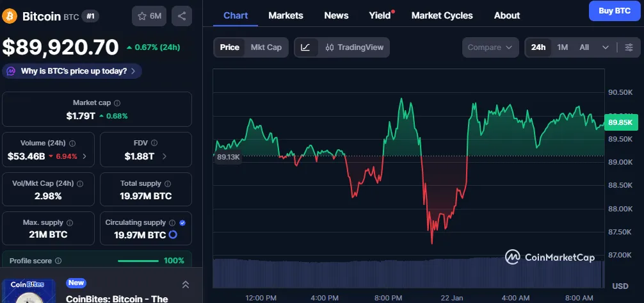Expand Volume (24h) details chevron
Viewport: 644px width, 303px height.
tap(85, 156)
